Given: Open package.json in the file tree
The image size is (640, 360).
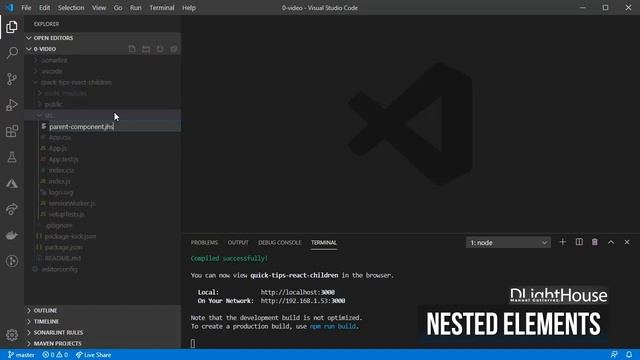Looking at the screenshot, I should point(102,247).
